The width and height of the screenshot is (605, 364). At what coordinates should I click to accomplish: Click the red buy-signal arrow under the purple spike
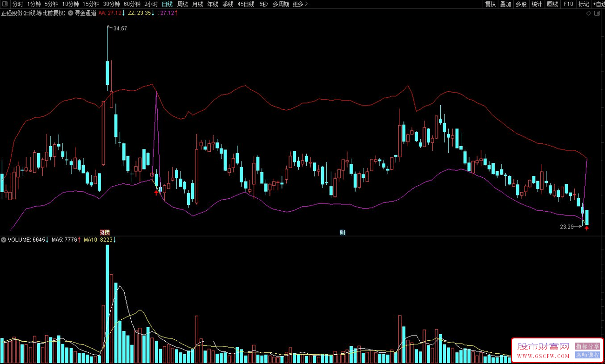[156, 192]
